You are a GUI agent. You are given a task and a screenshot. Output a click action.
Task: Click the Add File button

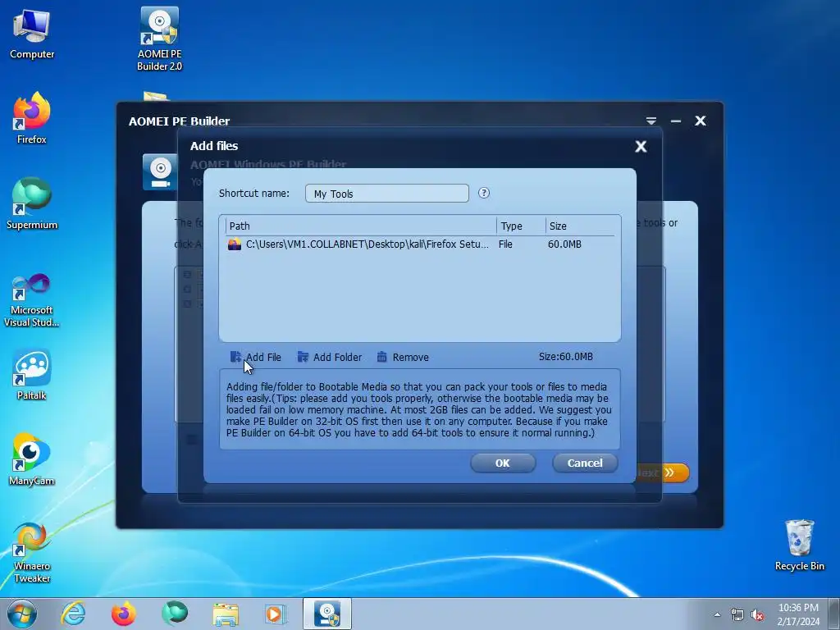coord(256,357)
